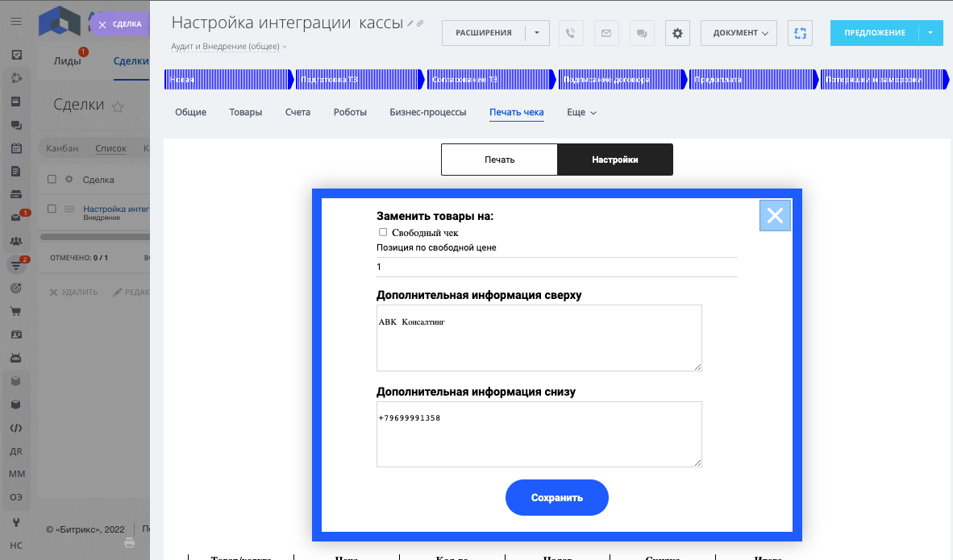Set deal stage to Подписание договора
This screenshot has width=953, height=560.
pos(622,80)
